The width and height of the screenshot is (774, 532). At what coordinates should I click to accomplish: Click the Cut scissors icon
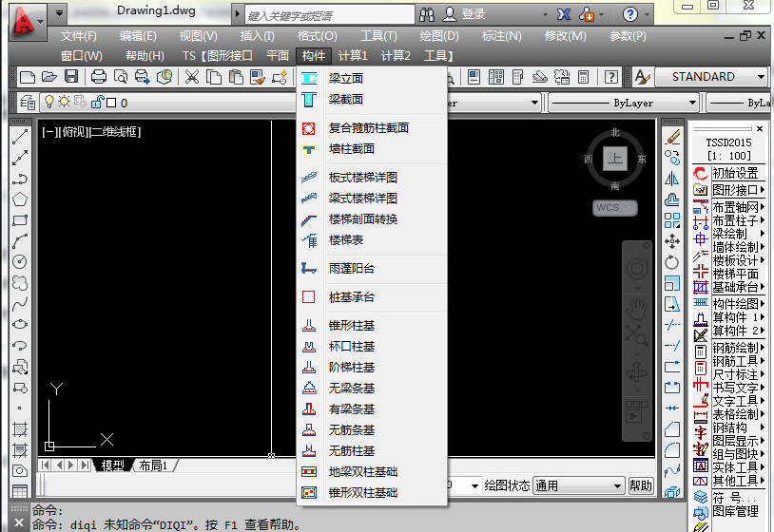click(x=191, y=77)
